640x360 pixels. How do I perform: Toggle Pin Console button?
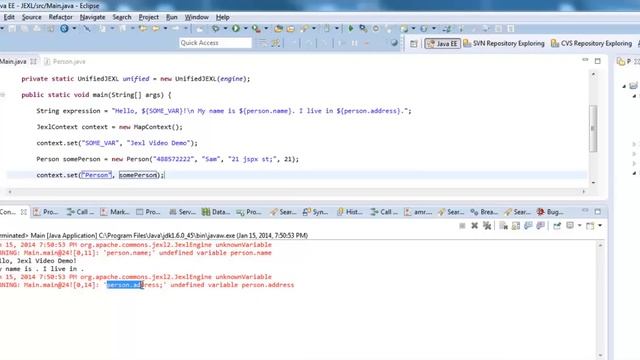click(x=557, y=225)
